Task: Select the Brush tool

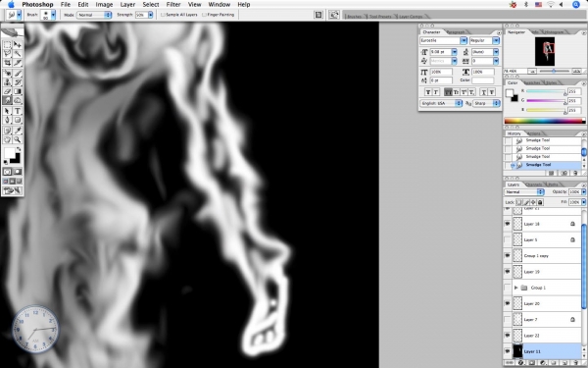Action: click(18, 74)
